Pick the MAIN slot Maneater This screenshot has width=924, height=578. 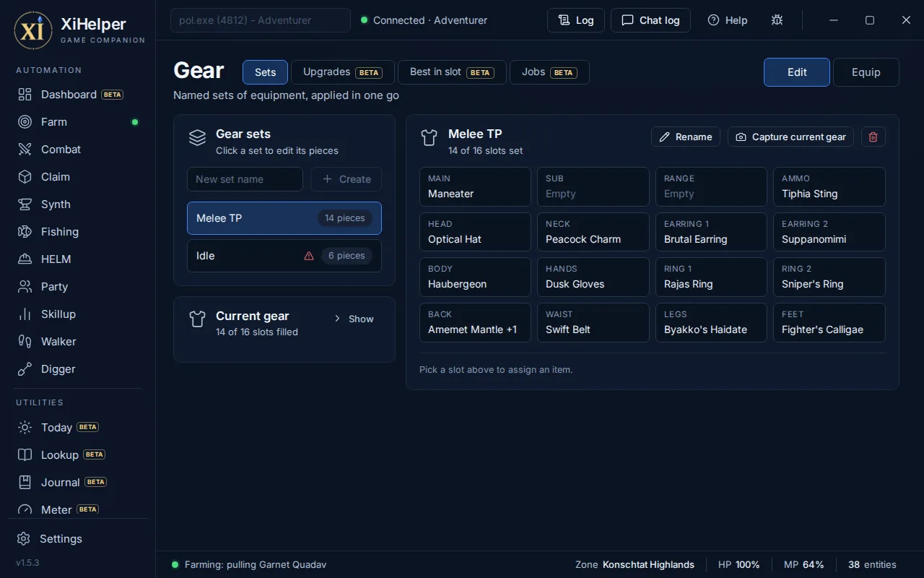tap(475, 187)
